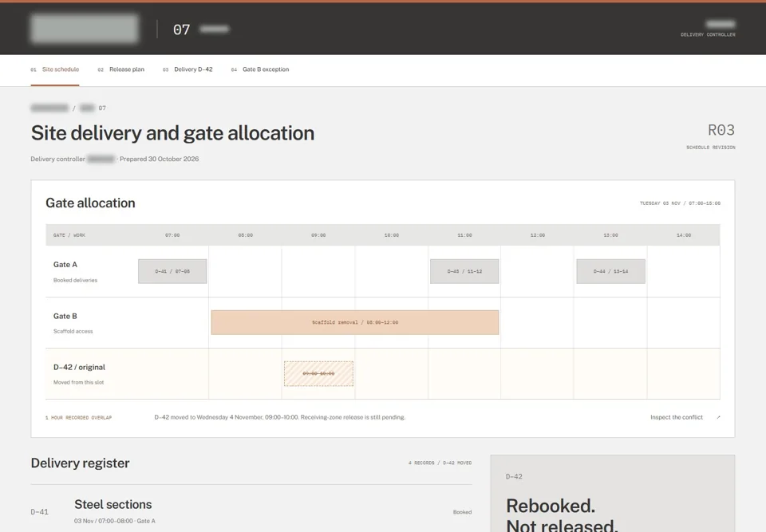The width and height of the screenshot is (766, 532).
Task: Click the Delivery register heading
Action: (x=80, y=463)
